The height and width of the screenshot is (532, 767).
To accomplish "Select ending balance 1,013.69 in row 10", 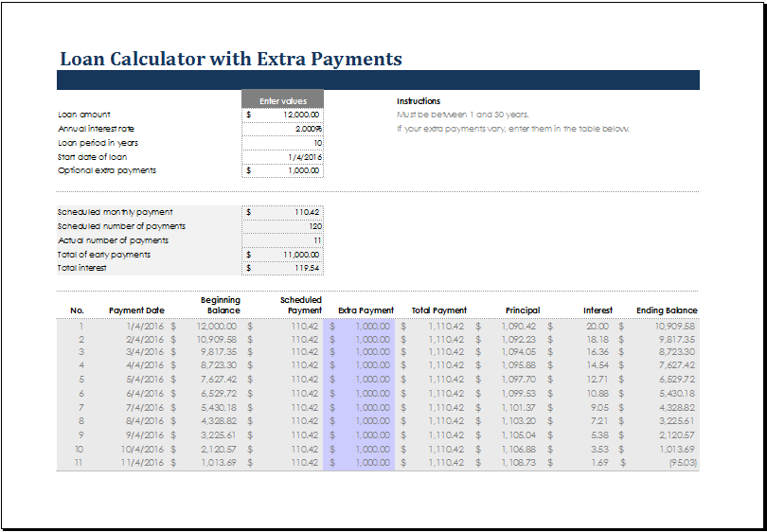I will click(677, 450).
